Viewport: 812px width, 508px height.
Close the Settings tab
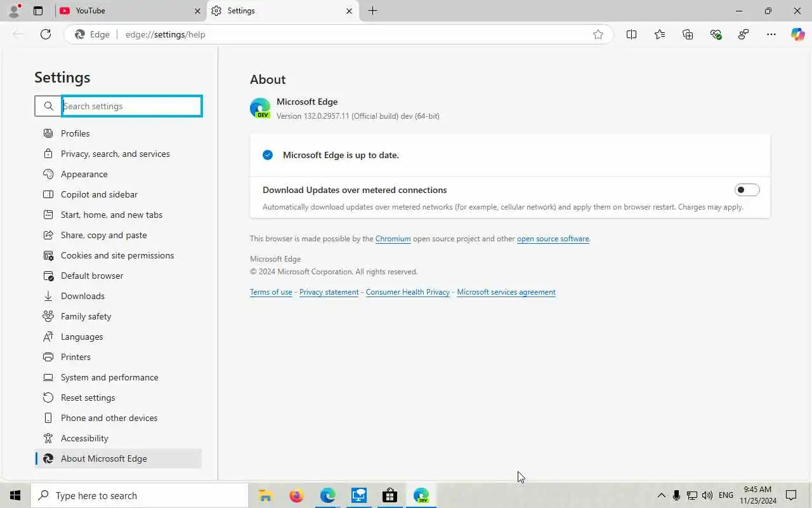point(349,11)
